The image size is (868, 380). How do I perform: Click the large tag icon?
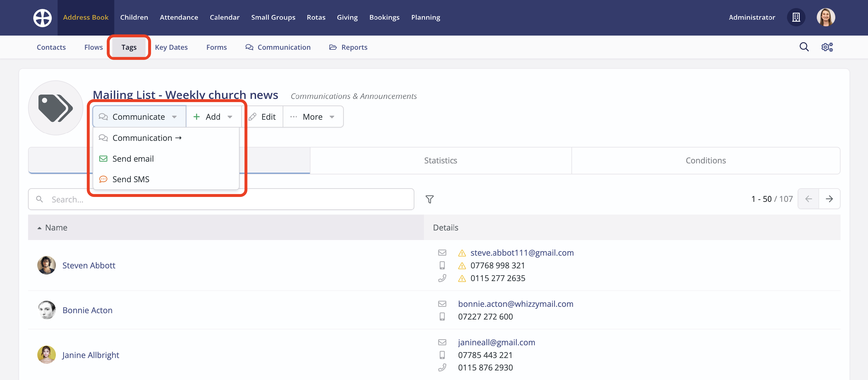[56, 108]
